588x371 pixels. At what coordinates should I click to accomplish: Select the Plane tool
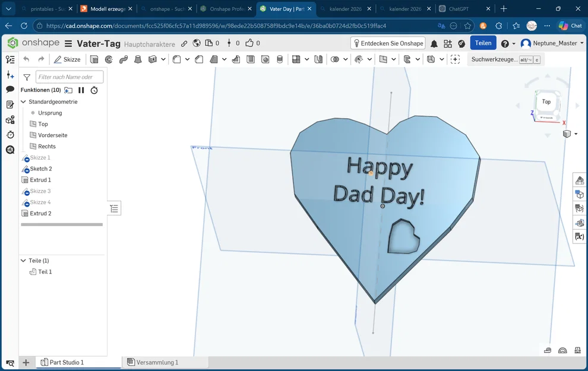pyautogui.click(x=383, y=59)
